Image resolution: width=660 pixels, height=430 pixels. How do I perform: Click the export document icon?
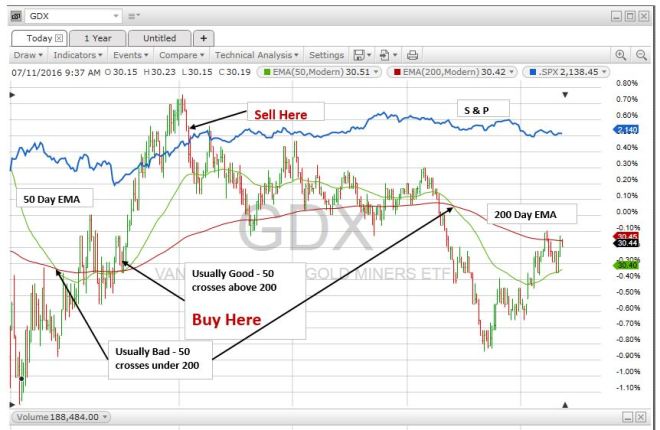[x=385, y=55]
